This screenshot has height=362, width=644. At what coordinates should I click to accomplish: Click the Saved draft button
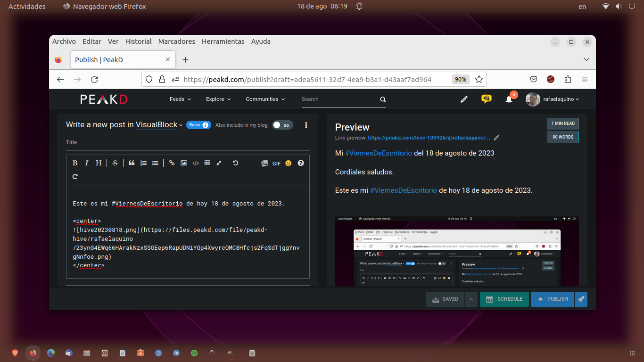445,299
